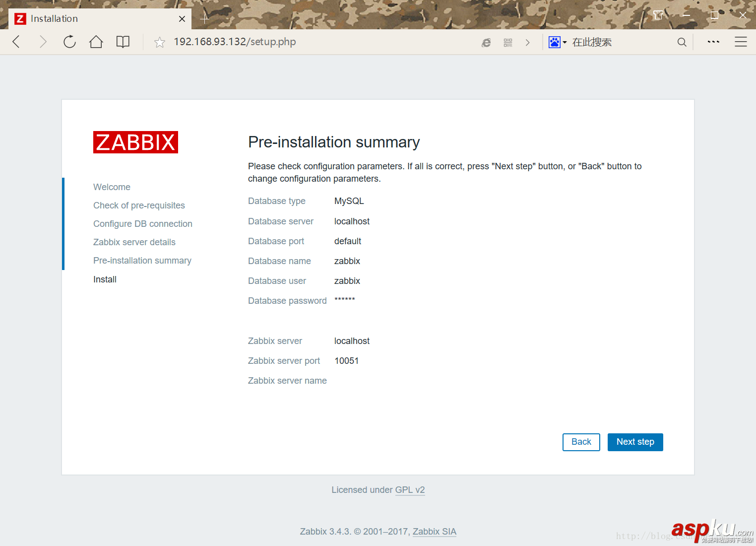Open a new browser tab
The height and width of the screenshot is (546, 756).
pos(204,18)
